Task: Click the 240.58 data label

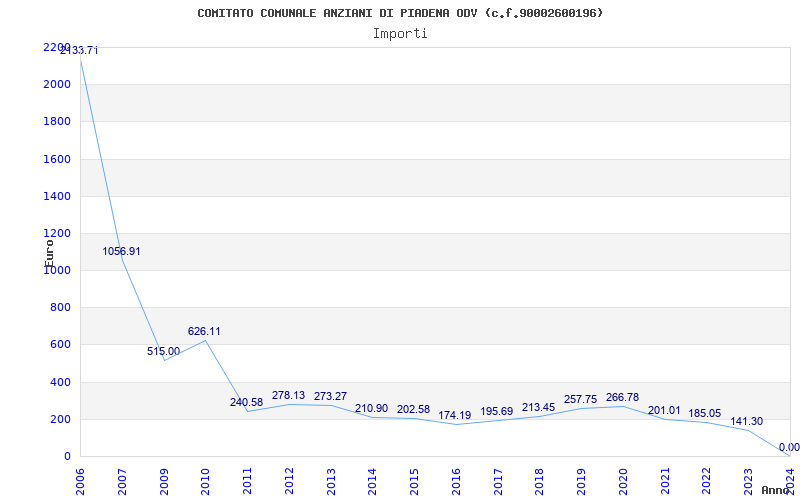Action: click(x=246, y=402)
